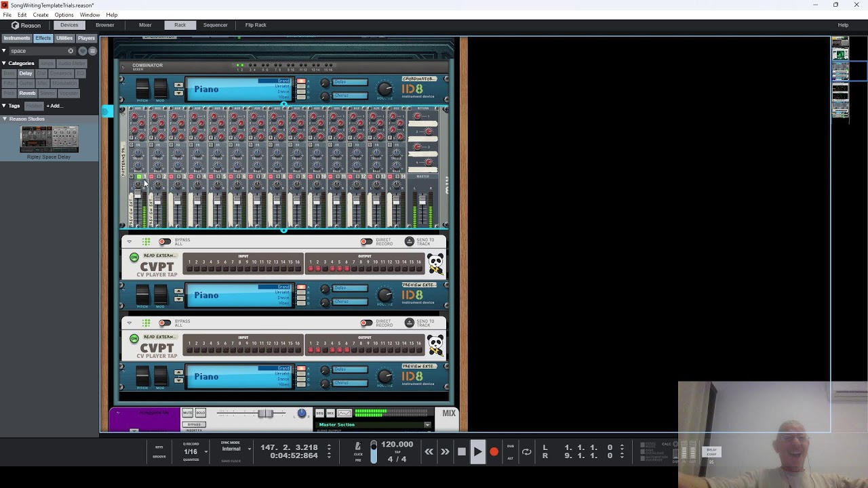Start recording with the Record button
Viewport: 868px width, 488px height.
pyautogui.click(x=494, y=451)
